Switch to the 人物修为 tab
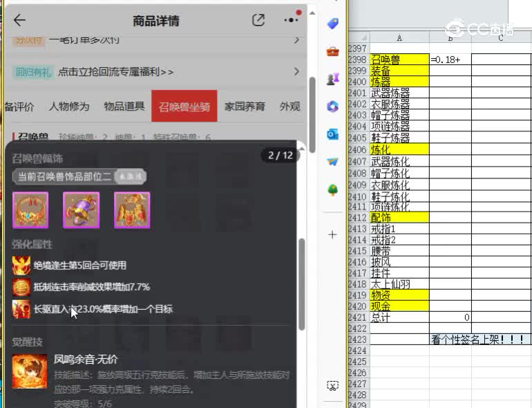Screen dimensions: 532x408 pyautogui.click(x=69, y=106)
